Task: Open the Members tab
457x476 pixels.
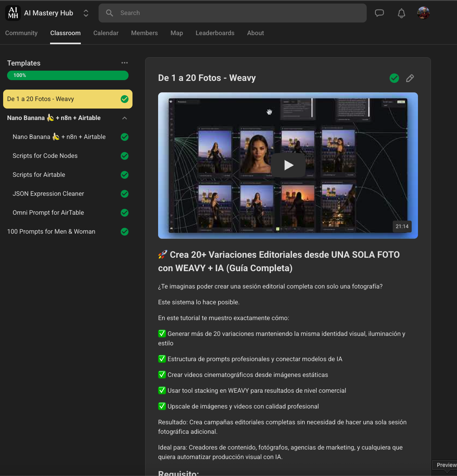Action: [144, 33]
